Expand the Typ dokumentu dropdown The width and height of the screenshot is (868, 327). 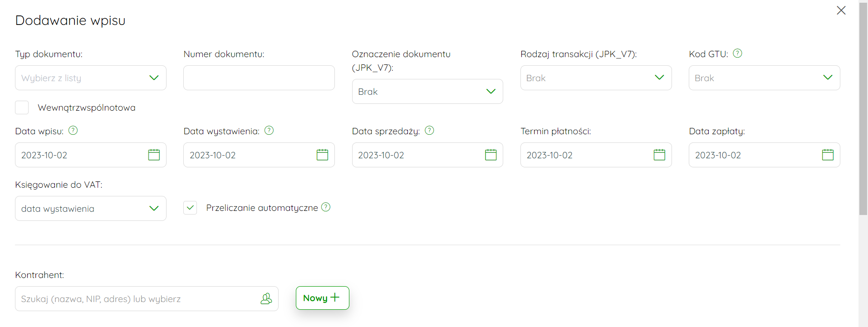(91, 78)
